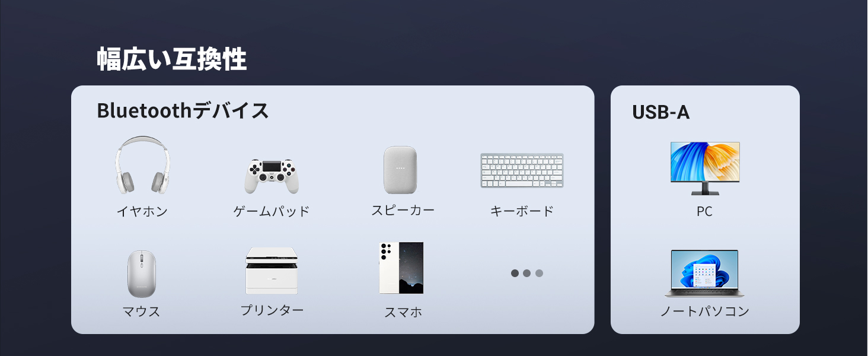Click the white smartphone image
The image size is (868, 356).
click(x=401, y=268)
